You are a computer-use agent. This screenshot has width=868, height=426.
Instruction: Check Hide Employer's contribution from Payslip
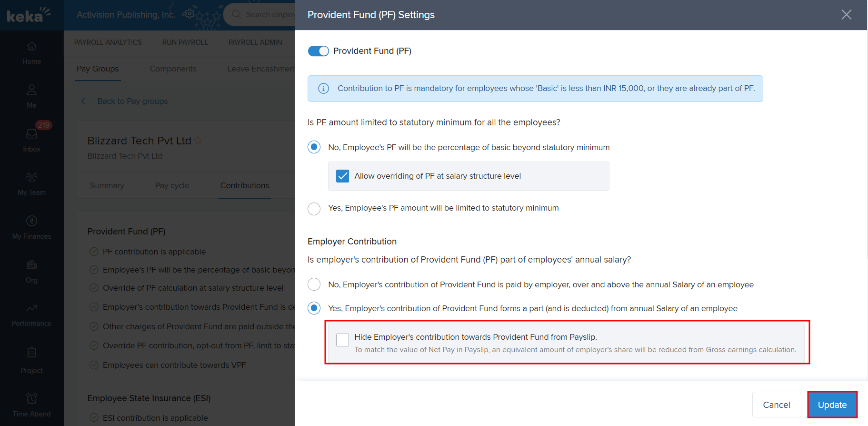[x=342, y=340]
